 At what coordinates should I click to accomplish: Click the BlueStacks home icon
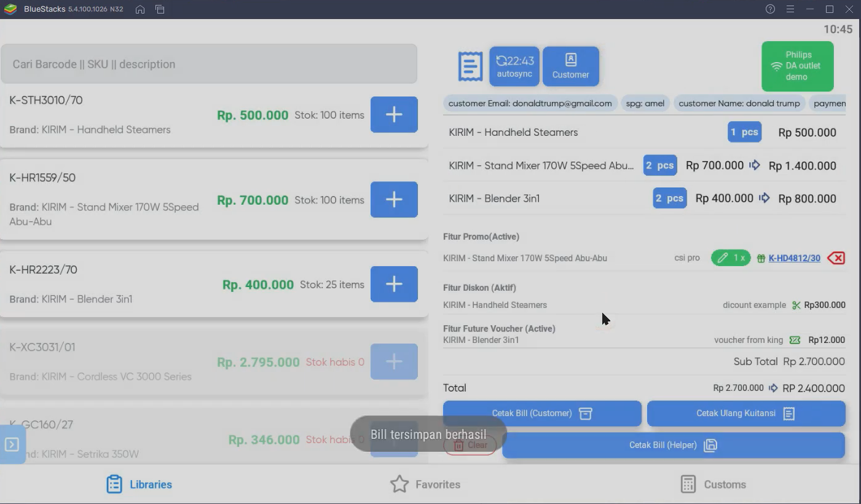(140, 9)
